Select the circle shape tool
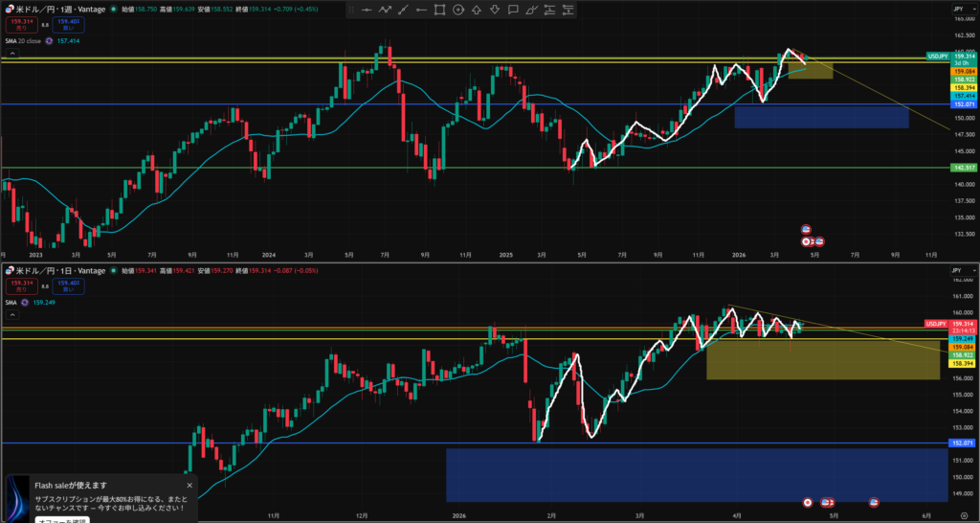980x523 pixels. (x=457, y=11)
